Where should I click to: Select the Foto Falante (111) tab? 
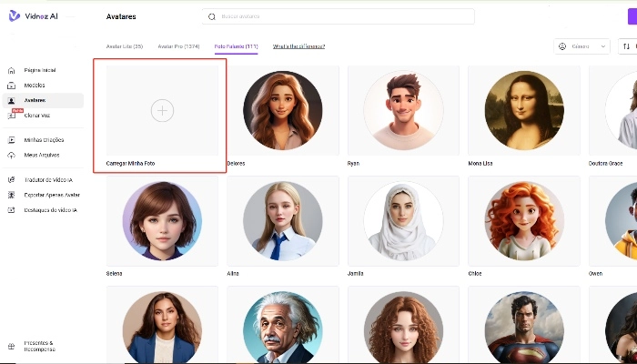(236, 46)
